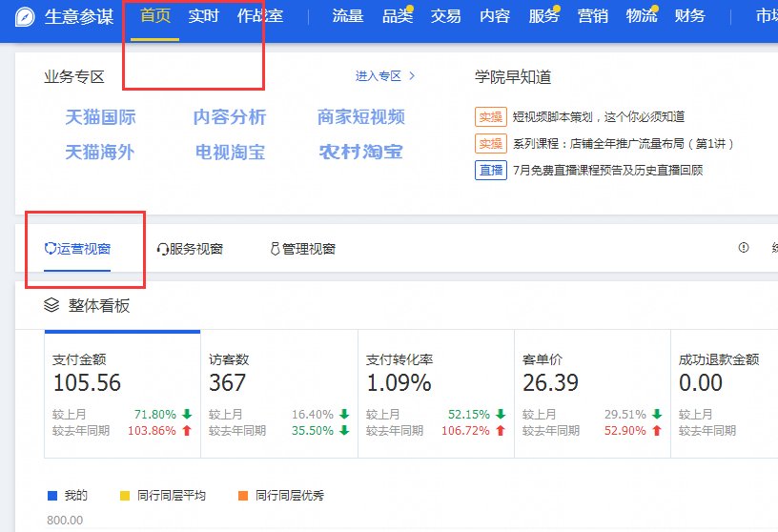
Task: Select the 客单价 metric card
Action: [592, 394]
